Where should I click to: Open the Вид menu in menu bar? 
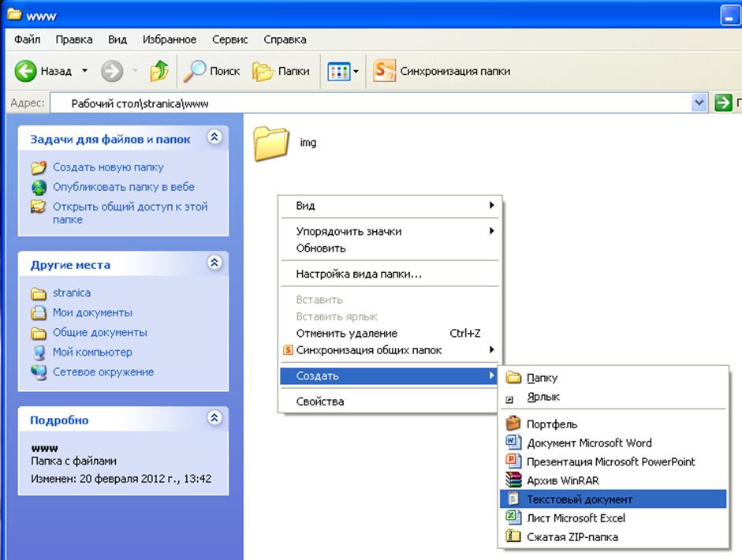117,39
